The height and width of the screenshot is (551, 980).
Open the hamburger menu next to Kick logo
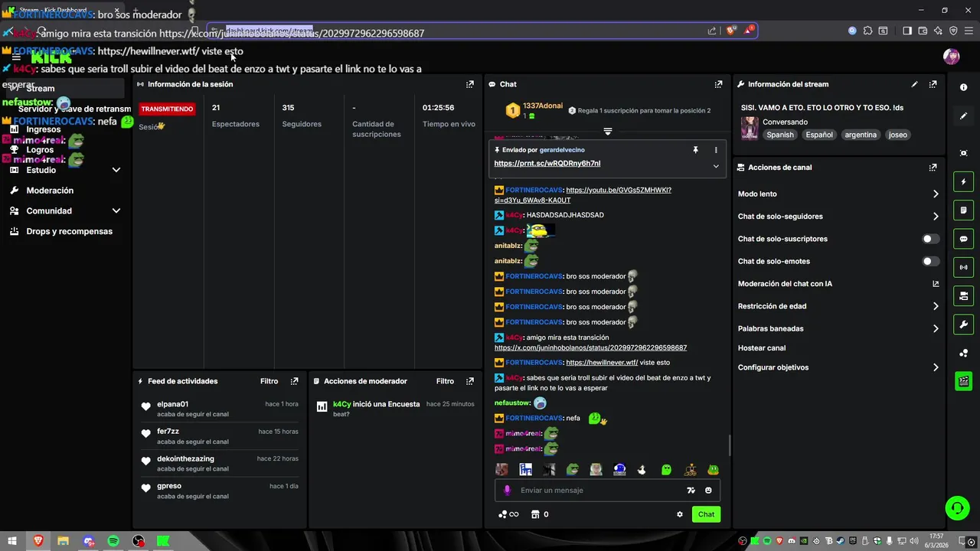coord(16,57)
